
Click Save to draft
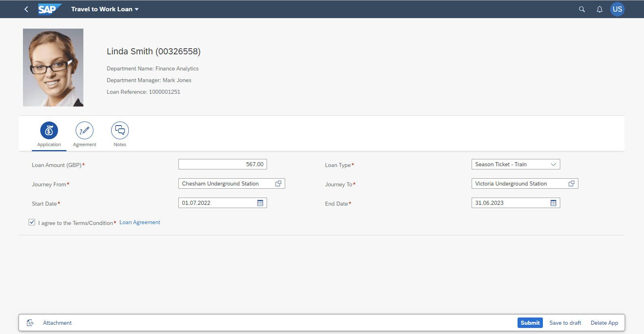565,323
